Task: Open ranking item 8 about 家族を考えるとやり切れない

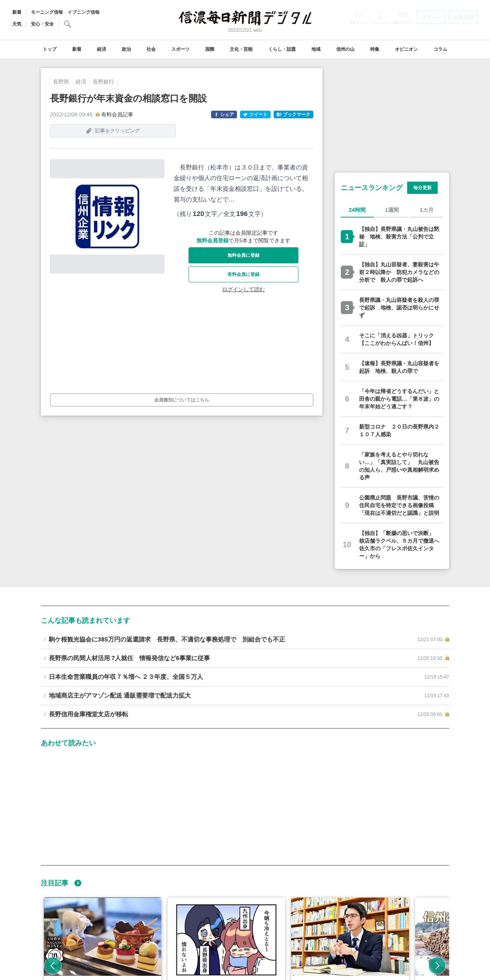Action: click(x=392, y=466)
